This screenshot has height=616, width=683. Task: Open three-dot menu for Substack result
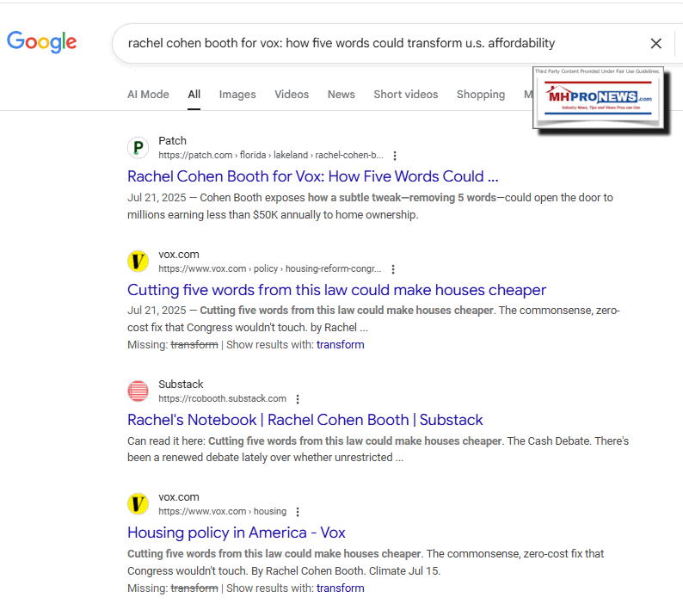(x=298, y=399)
